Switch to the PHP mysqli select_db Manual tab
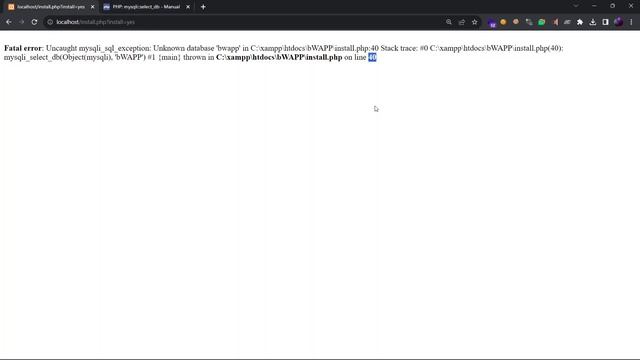Image resolution: width=640 pixels, height=360 pixels. pyautogui.click(x=146, y=7)
